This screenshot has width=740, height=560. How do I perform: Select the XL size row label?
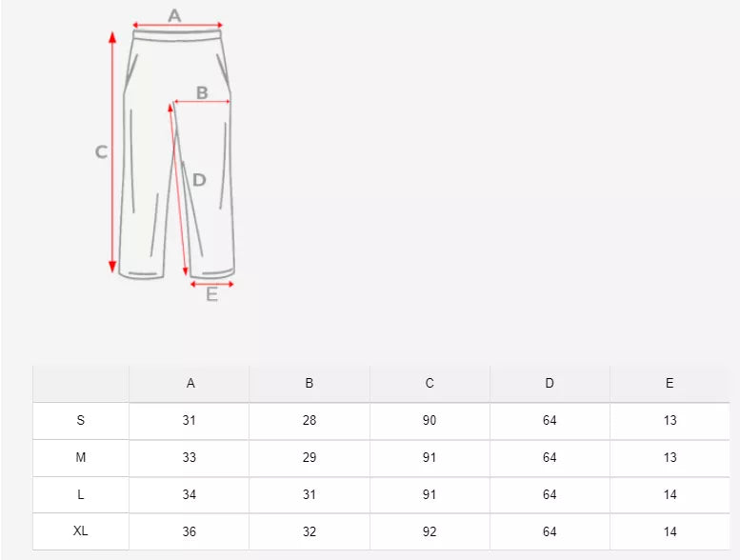pos(81,531)
